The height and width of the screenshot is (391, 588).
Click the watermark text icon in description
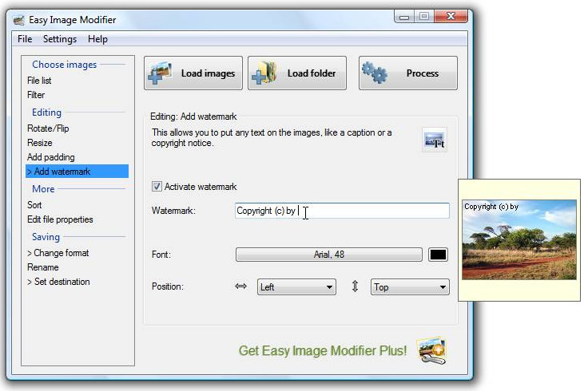point(435,140)
